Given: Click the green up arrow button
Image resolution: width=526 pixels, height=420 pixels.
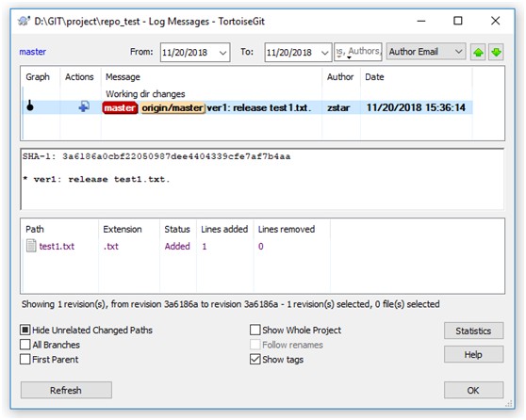Looking at the screenshot, I should point(478,53).
